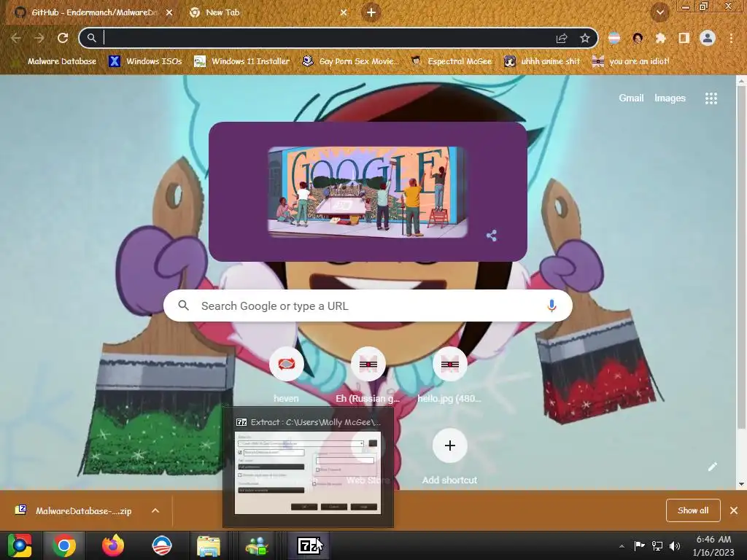This screenshot has width=747, height=560.
Task: Open the Espectral McGee bookmark
Action: (x=451, y=61)
